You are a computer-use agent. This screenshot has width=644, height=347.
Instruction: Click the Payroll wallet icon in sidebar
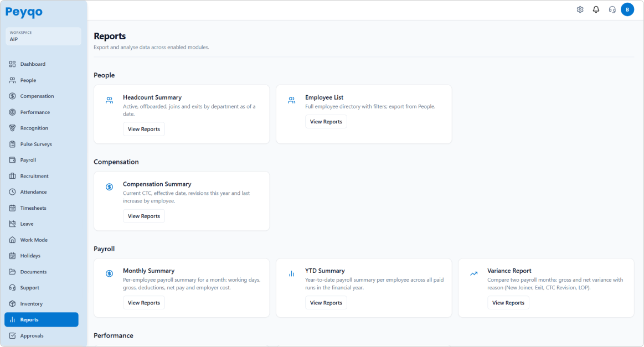click(12, 160)
